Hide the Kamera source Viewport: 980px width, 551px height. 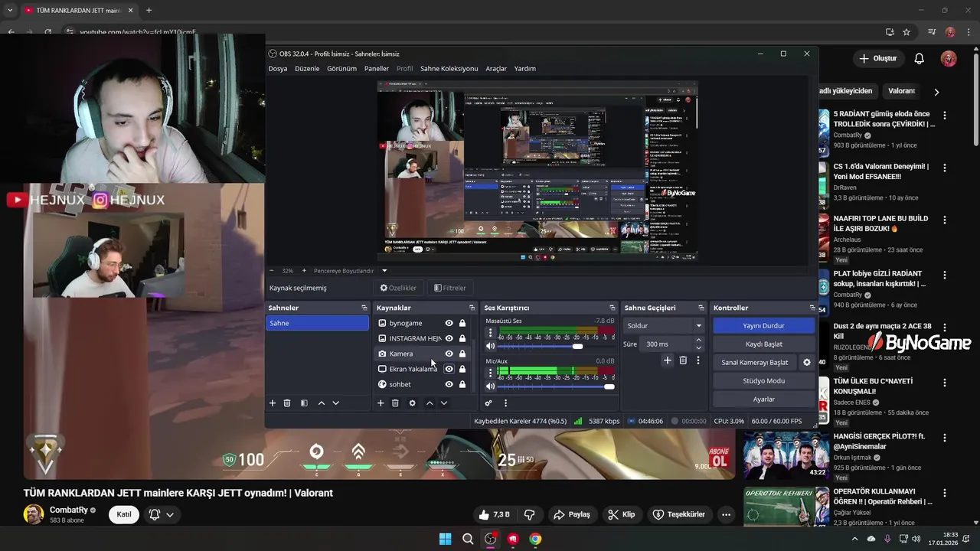(x=449, y=354)
